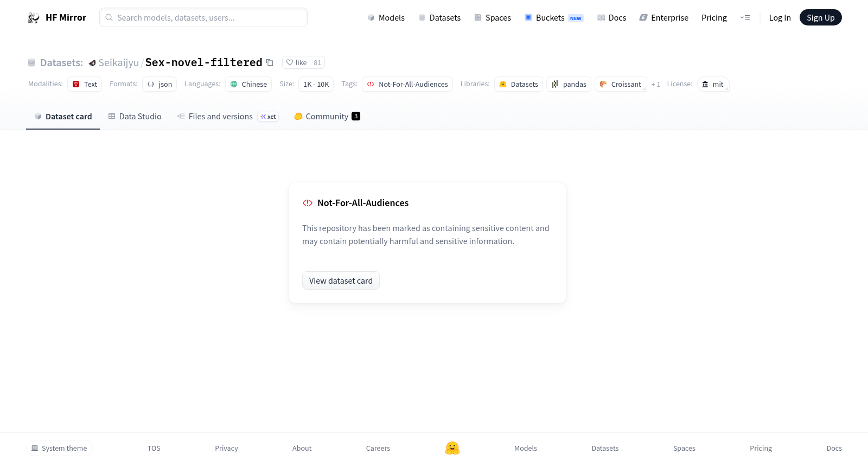Image resolution: width=868 pixels, height=467 pixels.
Task: Switch to the Dataset card tab
Action: click(x=63, y=117)
